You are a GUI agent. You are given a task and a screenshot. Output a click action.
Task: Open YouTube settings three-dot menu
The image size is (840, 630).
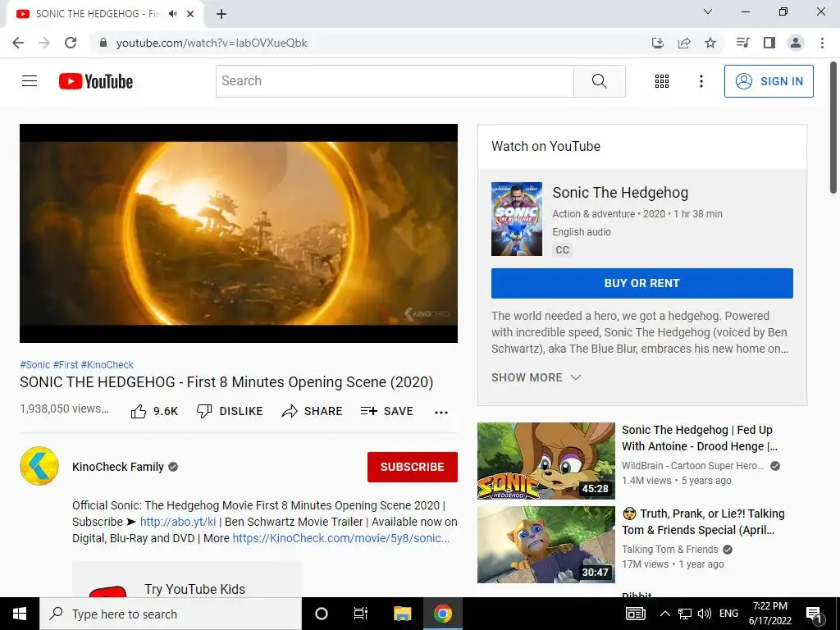pyautogui.click(x=701, y=81)
